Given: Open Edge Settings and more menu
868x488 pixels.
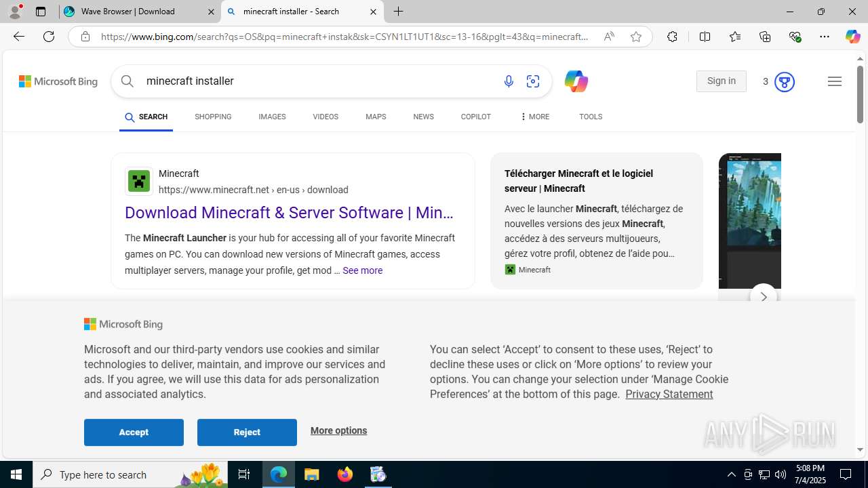Looking at the screenshot, I should tap(825, 37).
